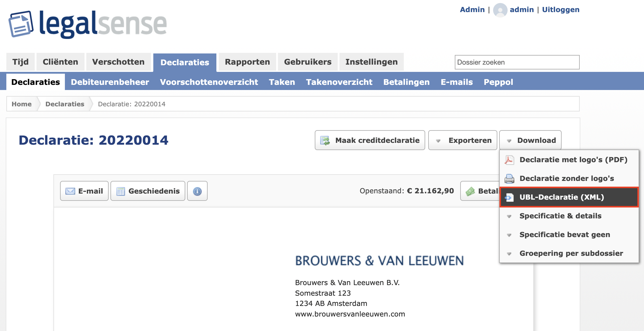Click the XML file icon beside UBL-Declaratie

pyautogui.click(x=509, y=197)
